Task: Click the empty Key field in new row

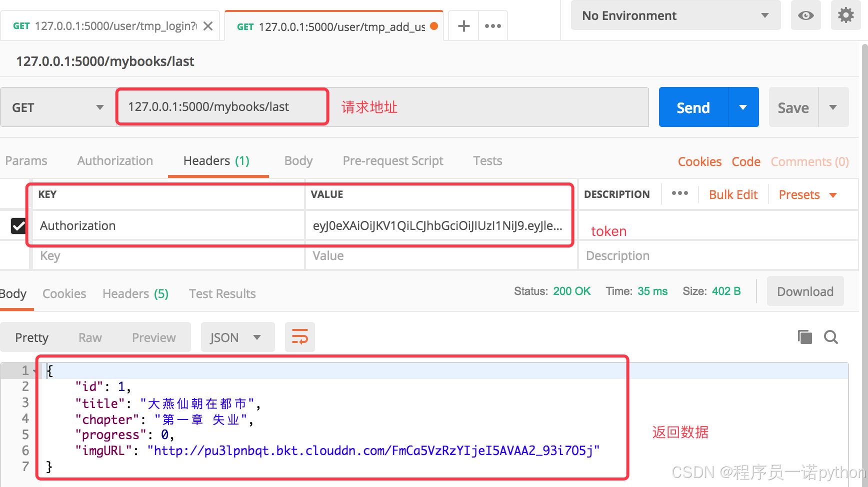Action: 168,256
